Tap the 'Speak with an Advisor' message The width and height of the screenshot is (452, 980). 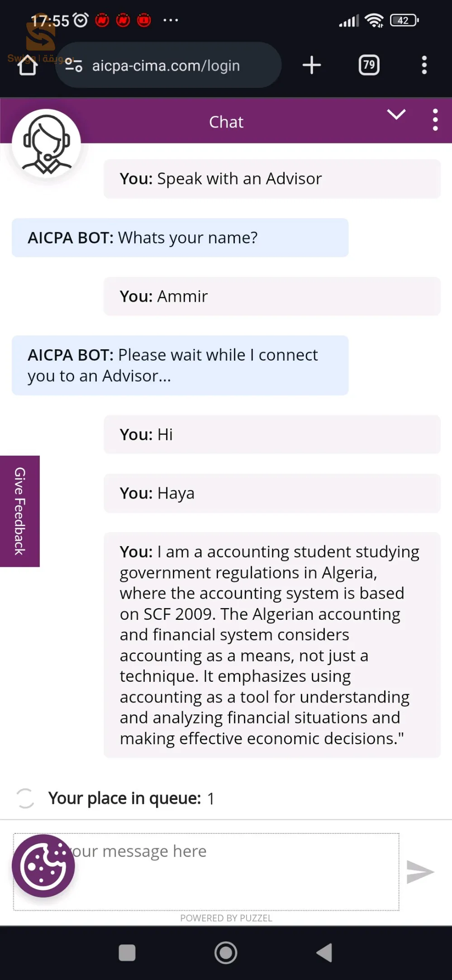pyautogui.click(x=272, y=179)
